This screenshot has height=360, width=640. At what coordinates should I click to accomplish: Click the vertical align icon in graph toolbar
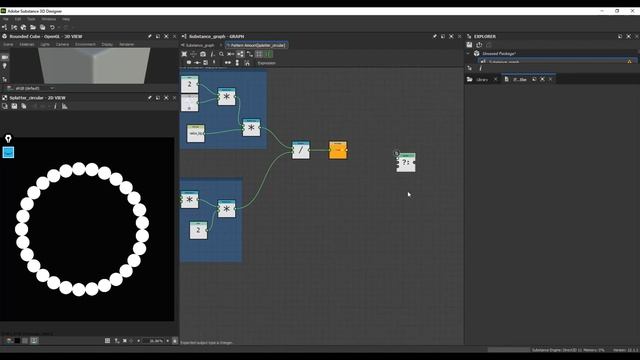click(x=237, y=63)
